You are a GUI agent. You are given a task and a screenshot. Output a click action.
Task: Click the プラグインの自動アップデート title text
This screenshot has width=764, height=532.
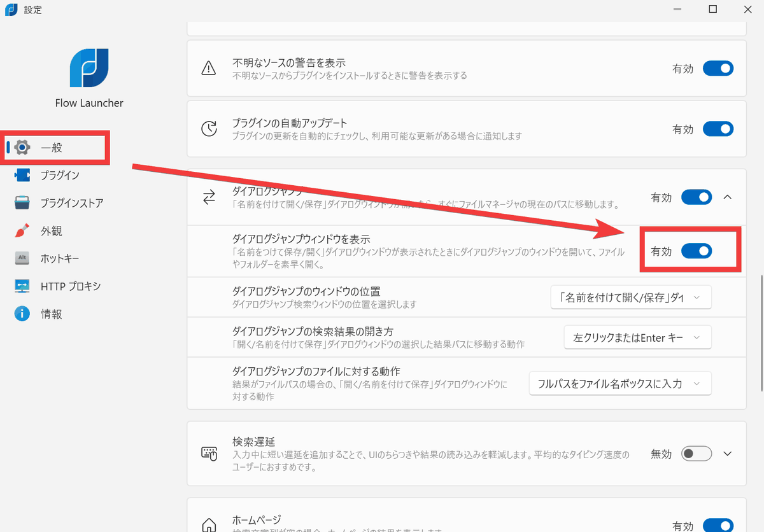pyautogui.click(x=290, y=123)
